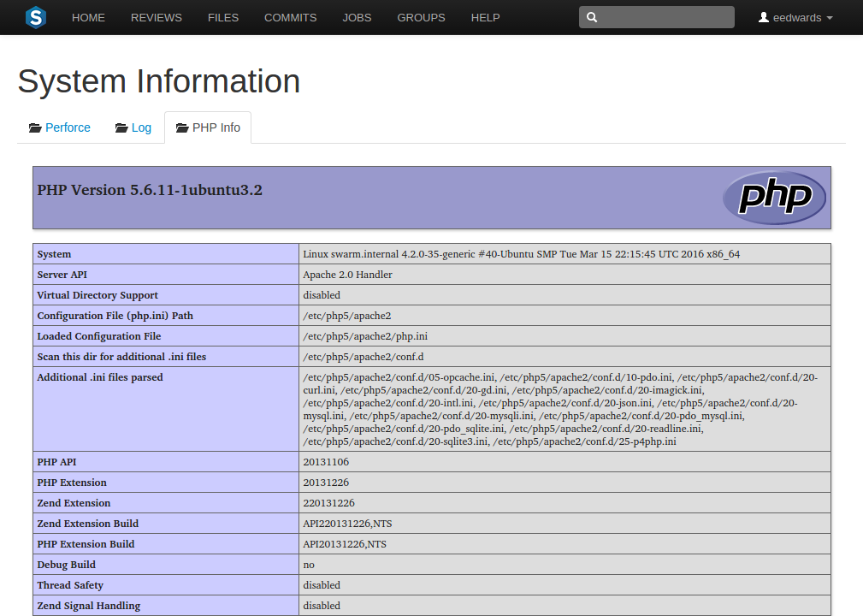
Task: Switch to the Perforce tab
Action: (x=59, y=127)
